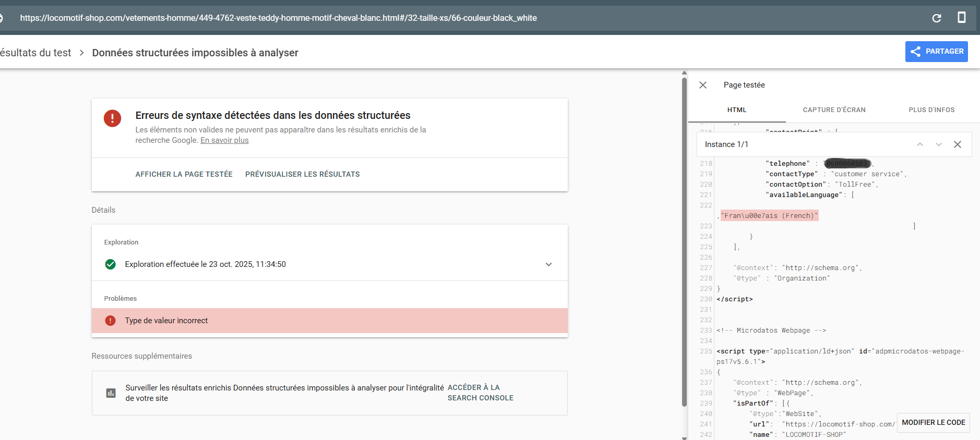Click the Données structurées impossibles à analyser breadcrumb
The width and height of the screenshot is (980, 440).
point(195,53)
